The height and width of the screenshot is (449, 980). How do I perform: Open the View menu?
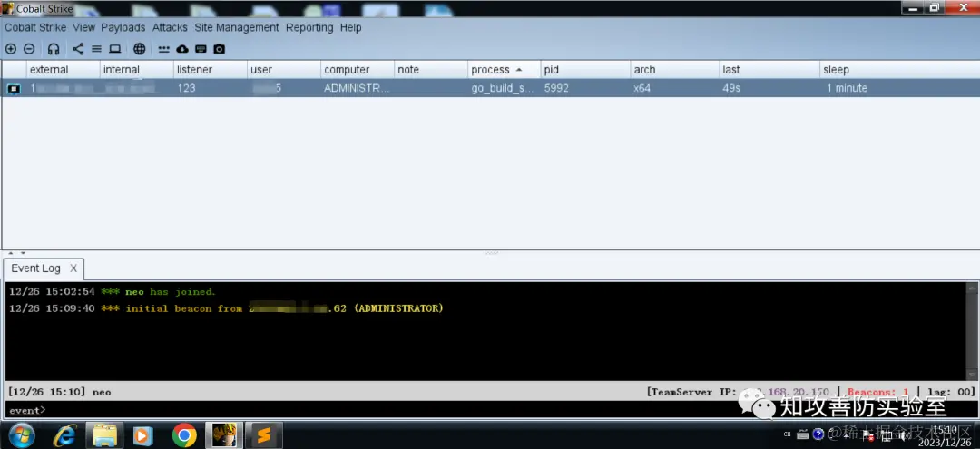click(x=83, y=27)
